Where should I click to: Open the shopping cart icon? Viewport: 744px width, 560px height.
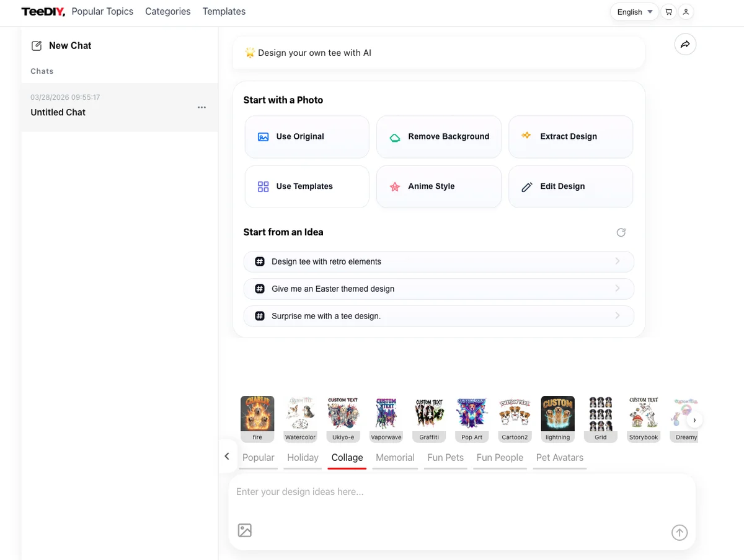pos(668,12)
